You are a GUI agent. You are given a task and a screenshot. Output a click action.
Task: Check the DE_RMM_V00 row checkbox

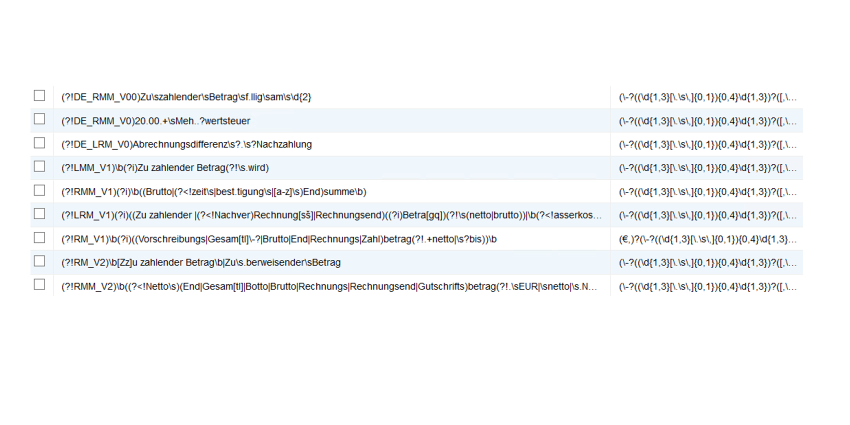[x=39, y=95]
